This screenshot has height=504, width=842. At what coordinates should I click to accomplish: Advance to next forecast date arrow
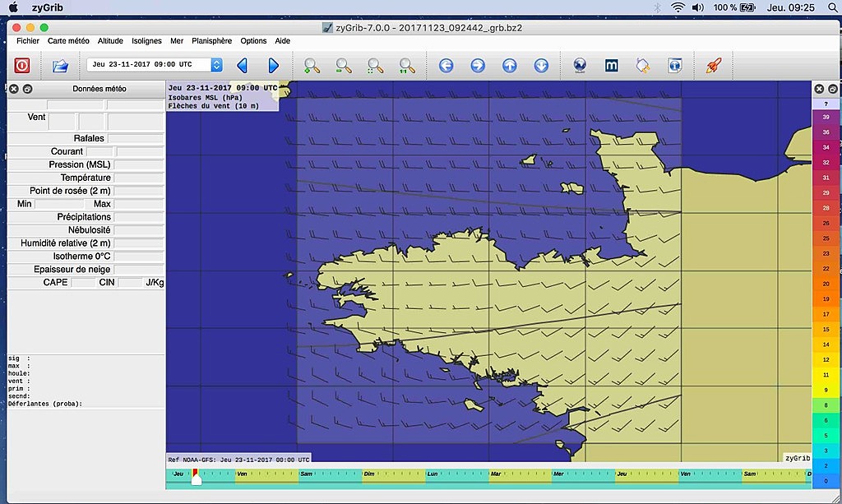273,66
